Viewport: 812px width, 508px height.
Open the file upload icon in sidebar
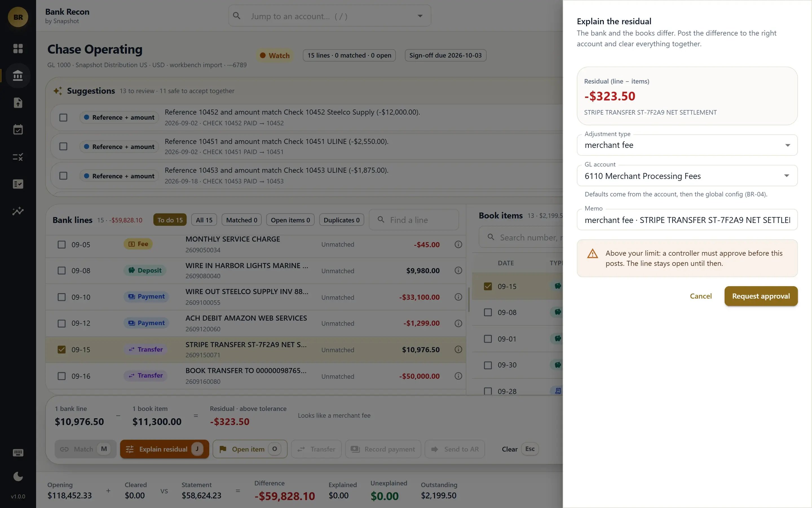18,103
